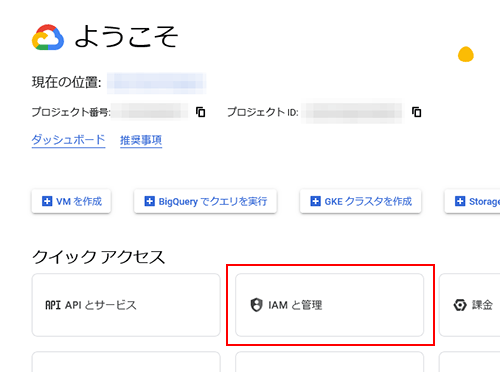Click GKE クラスタを作成 button
The image size is (500, 372).
click(361, 201)
